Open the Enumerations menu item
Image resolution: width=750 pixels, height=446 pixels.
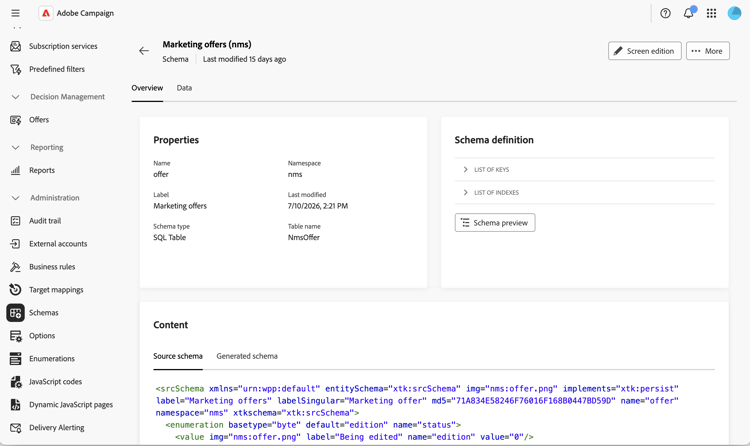click(52, 359)
